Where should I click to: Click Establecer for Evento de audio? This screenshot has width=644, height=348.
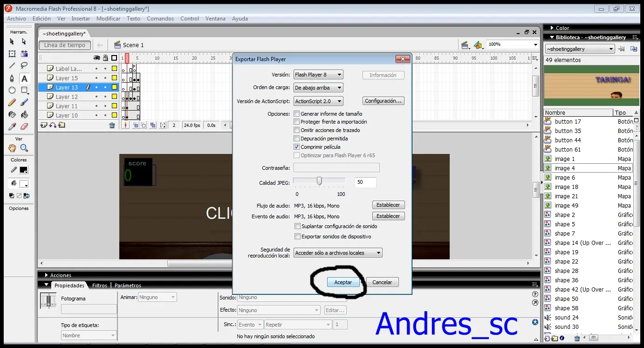coord(388,216)
